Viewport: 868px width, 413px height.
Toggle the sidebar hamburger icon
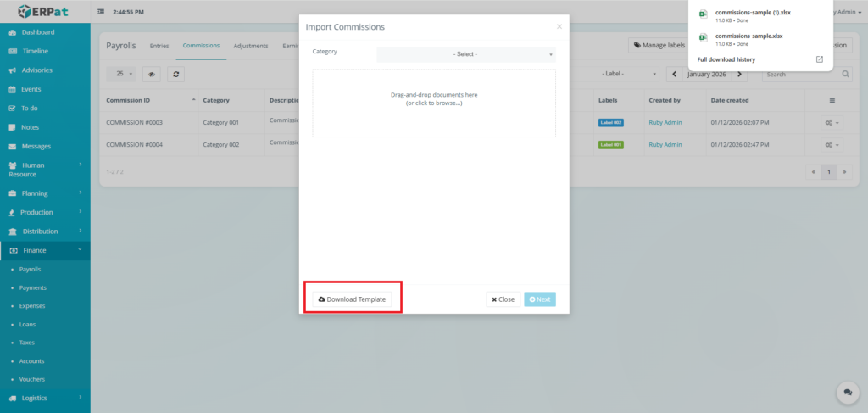101,12
